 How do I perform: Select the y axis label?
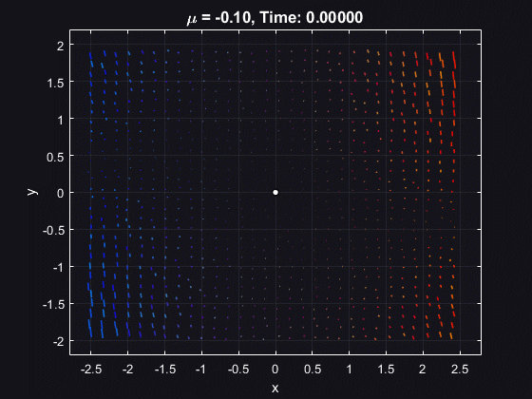click(x=32, y=192)
